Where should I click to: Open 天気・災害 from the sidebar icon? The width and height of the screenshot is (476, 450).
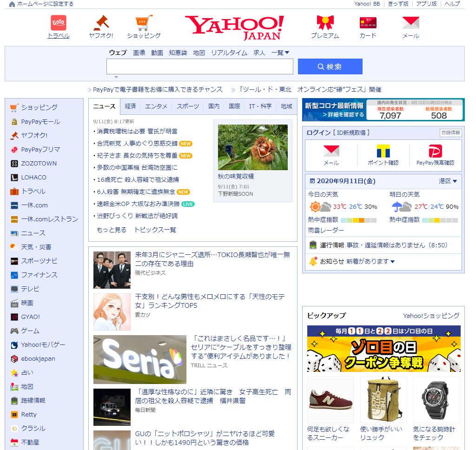(x=14, y=247)
